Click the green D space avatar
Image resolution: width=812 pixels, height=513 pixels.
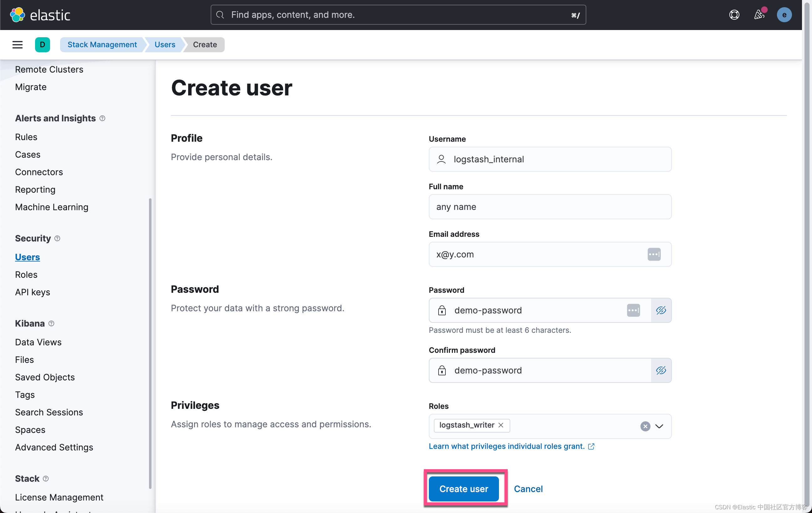(43, 44)
